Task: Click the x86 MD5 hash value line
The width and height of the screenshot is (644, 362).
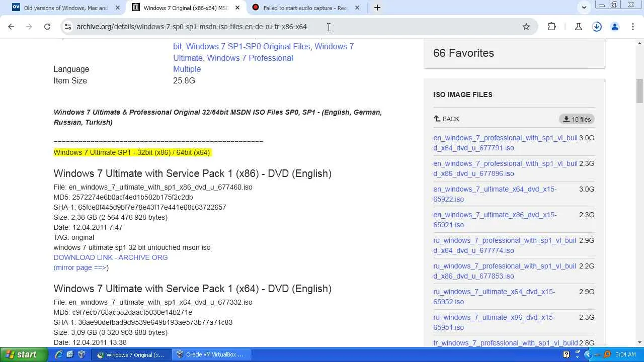Action: [123, 197]
